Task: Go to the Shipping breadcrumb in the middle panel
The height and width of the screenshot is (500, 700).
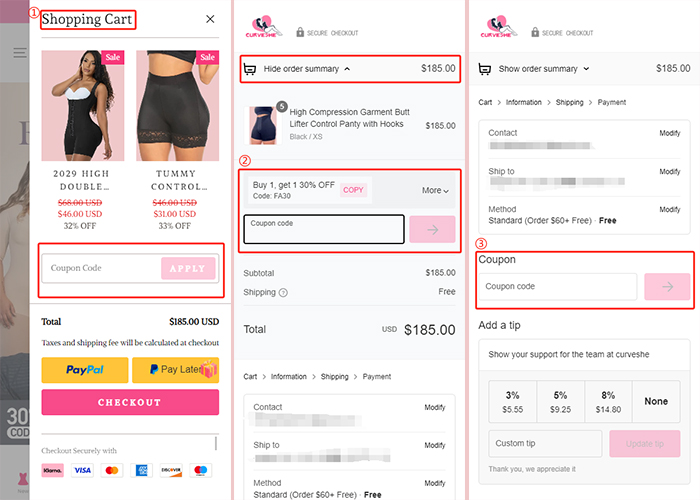Action: tap(334, 376)
